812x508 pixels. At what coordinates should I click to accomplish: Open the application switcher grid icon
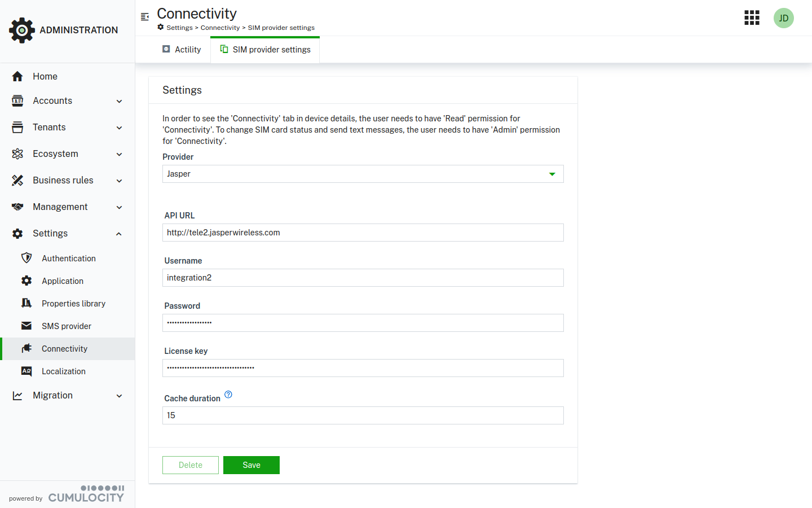[x=752, y=18]
